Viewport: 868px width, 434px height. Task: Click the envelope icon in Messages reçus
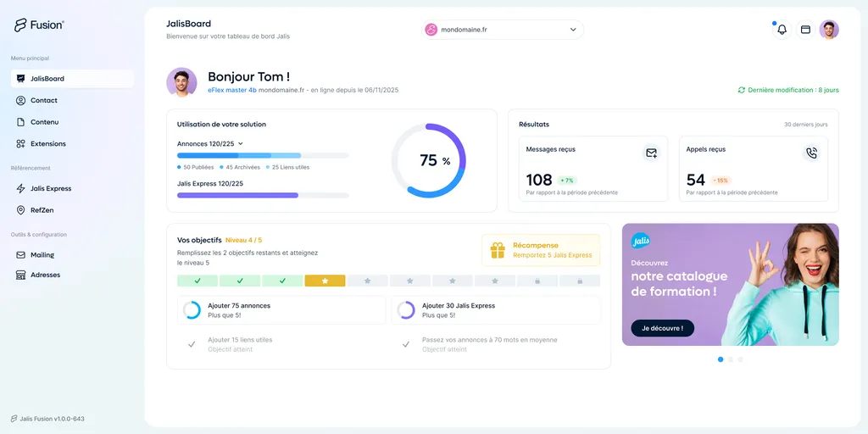pos(651,153)
